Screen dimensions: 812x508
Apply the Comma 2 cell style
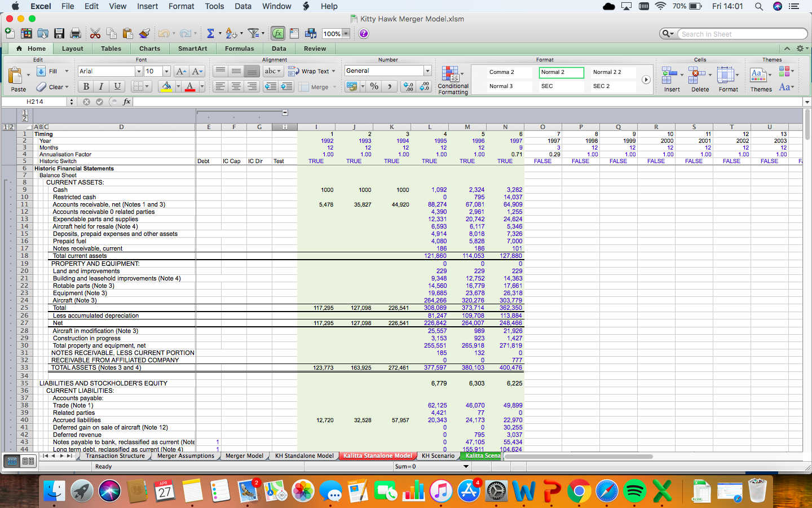502,72
